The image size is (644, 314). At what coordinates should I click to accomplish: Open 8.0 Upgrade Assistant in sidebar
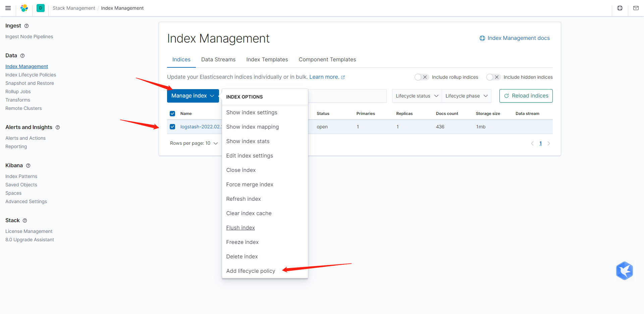coord(30,240)
